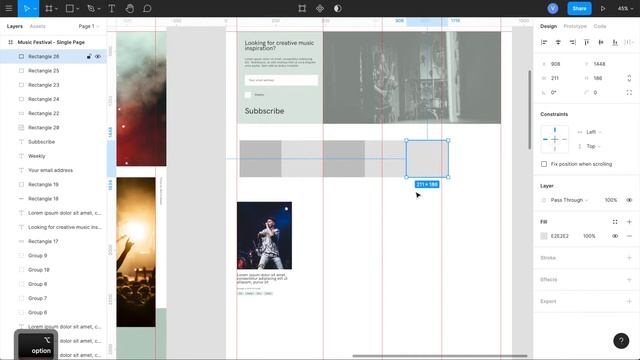
Task: Click the Present play icon
Action: tap(602, 8)
